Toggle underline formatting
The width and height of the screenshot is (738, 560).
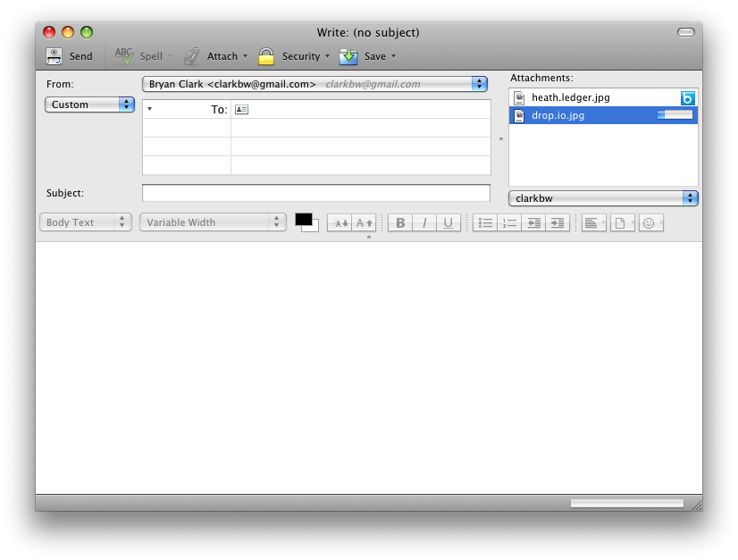[449, 223]
